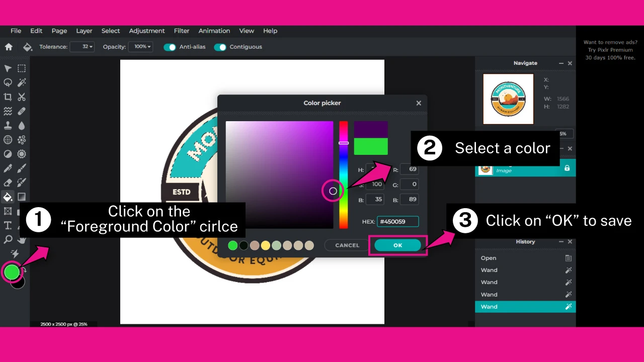Collapse the Navigate panel
Viewport: 644px width, 362px height.
[x=561, y=63]
